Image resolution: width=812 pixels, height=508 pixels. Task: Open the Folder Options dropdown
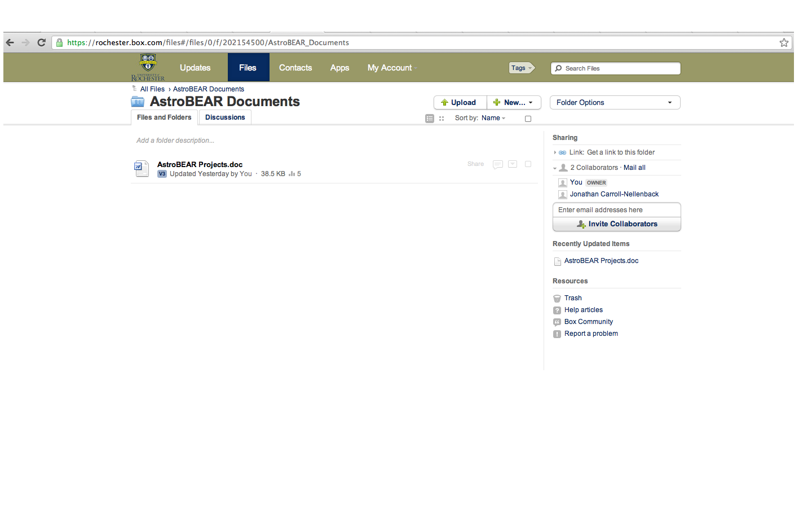[x=615, y=102]
